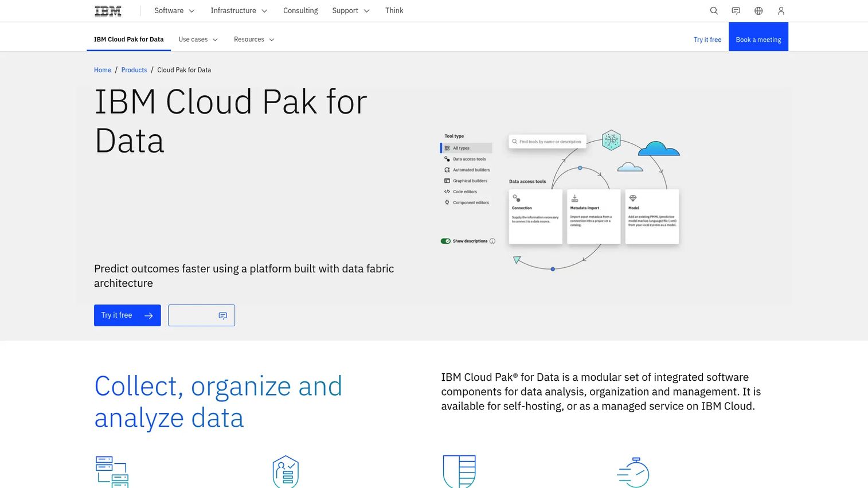Open the Use cases dropdown

pos(198,40)
